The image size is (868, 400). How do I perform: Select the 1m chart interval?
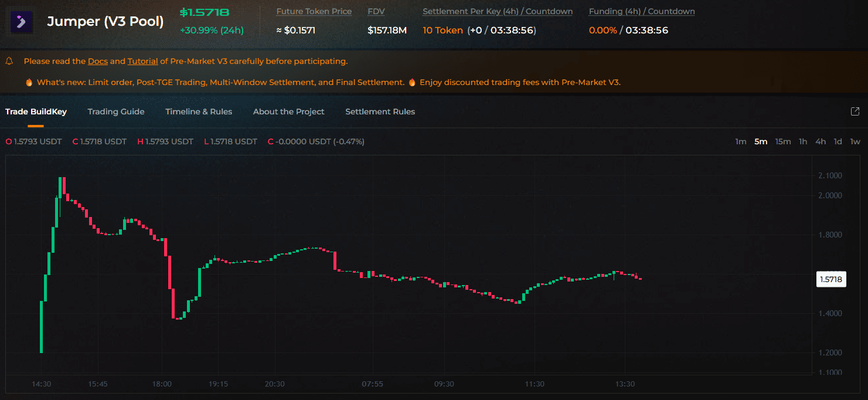[741, 141]
